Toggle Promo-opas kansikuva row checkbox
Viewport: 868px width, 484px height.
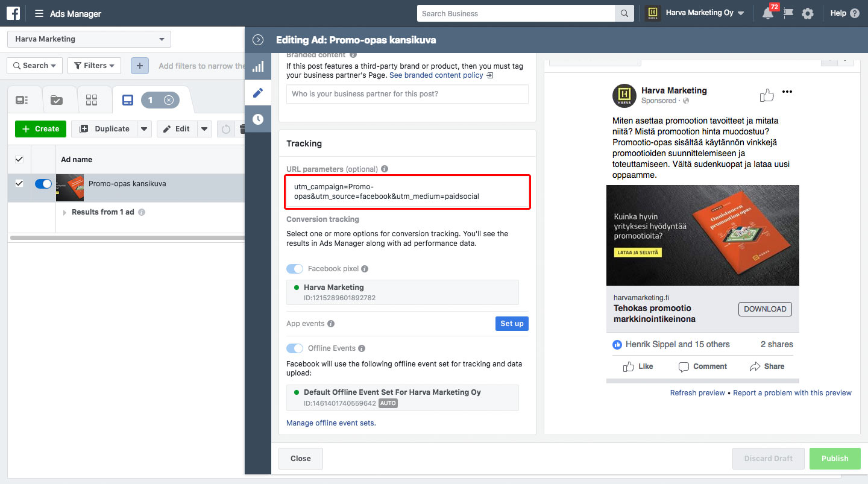tap(19, 183)
